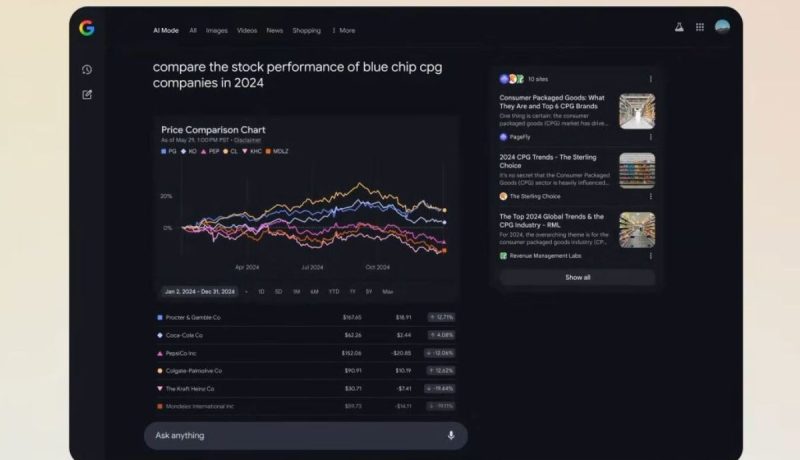The height and width of the screenshot is (460, 800).
Task: Open the options menu for The Sterling Choice
Action: (651, 196)
